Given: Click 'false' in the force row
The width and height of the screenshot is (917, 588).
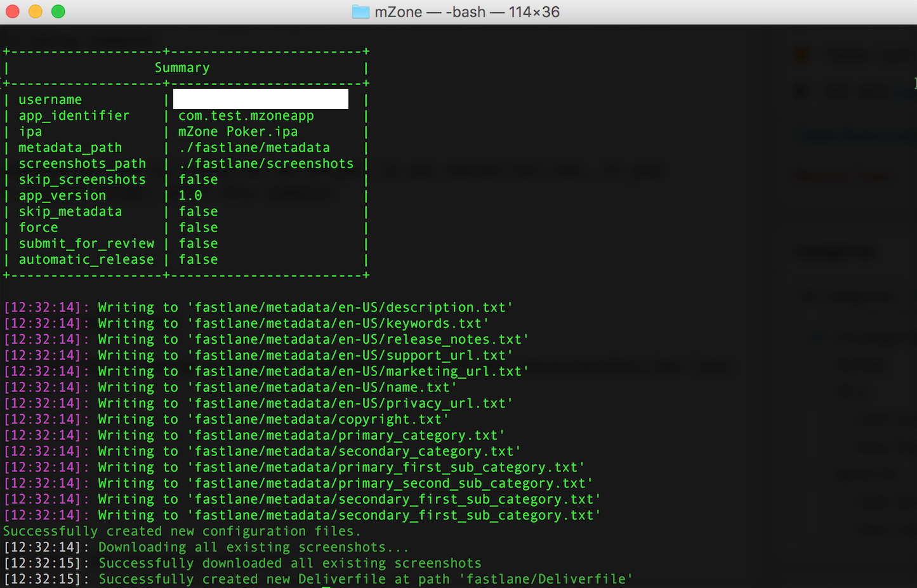Looking at the screenshot, I should pyautogui.click(x=198, y=228).
